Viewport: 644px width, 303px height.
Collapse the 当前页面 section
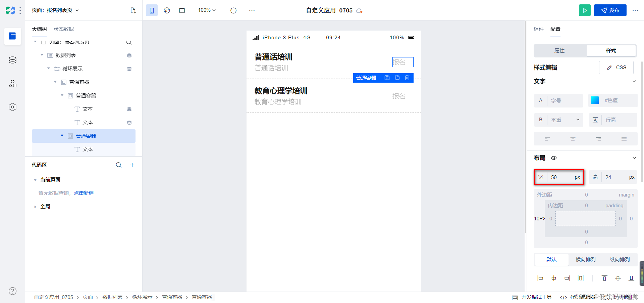[x=35, y=180]
